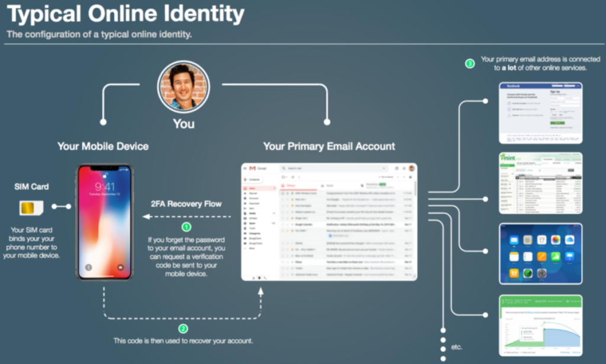The width and height of the screenshot is (606, 364).
Task: Toggle the select-all checkbox in Gmail toolbar
Action: pos(283,177)
